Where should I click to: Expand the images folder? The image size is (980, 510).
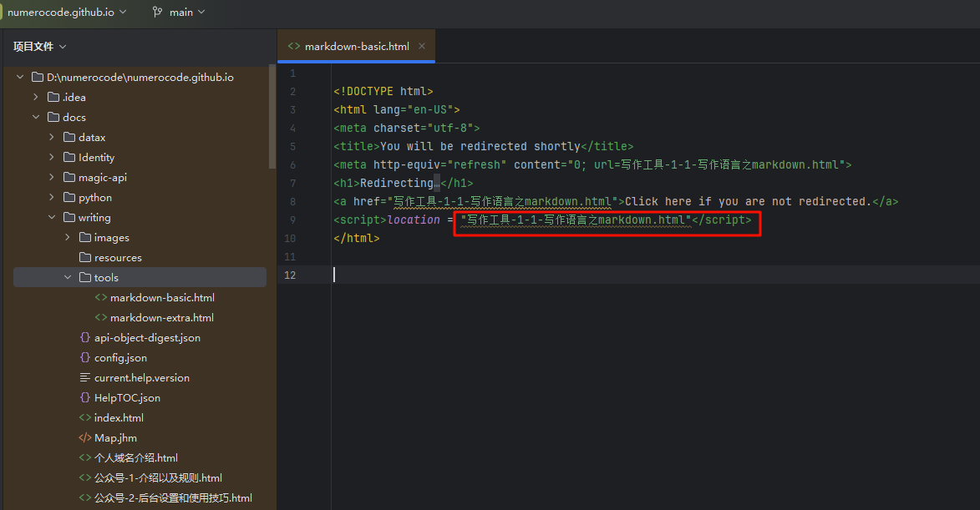[x=68, y=238]
